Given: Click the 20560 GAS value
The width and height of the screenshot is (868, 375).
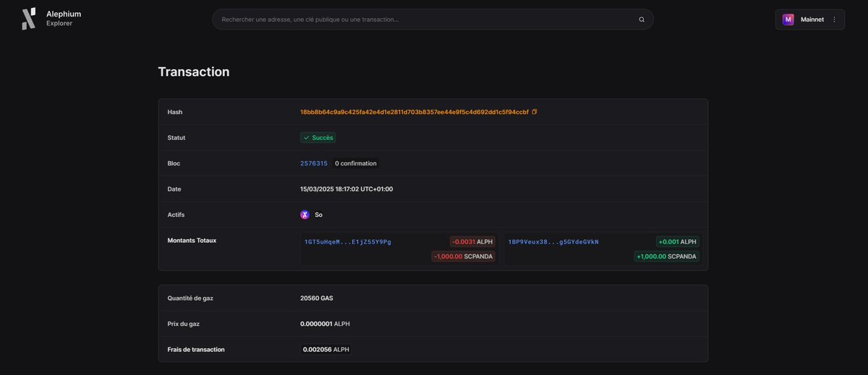Looking at the screenshot, I should point(317,298).
